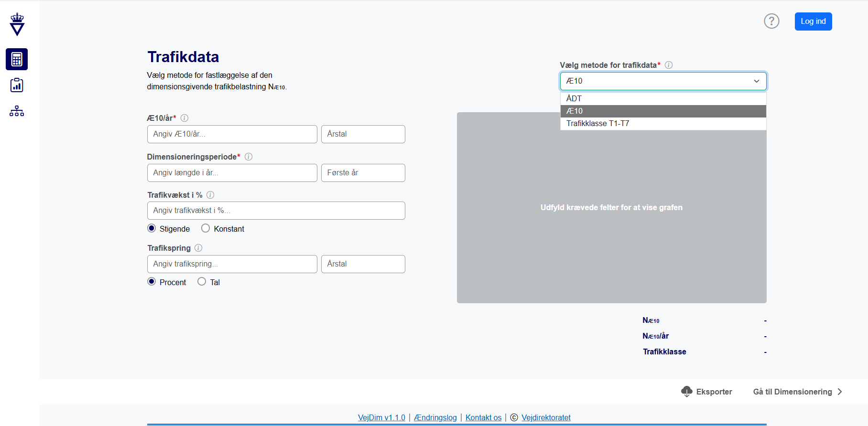
Task: Select the Konstant radio button
Action: (206, 228)
